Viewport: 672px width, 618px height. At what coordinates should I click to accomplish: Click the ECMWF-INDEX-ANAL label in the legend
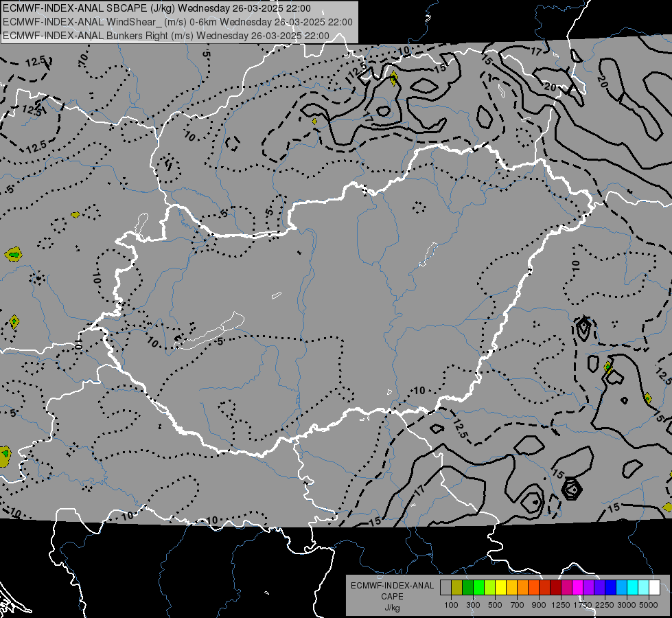click(x=392, y=586)
